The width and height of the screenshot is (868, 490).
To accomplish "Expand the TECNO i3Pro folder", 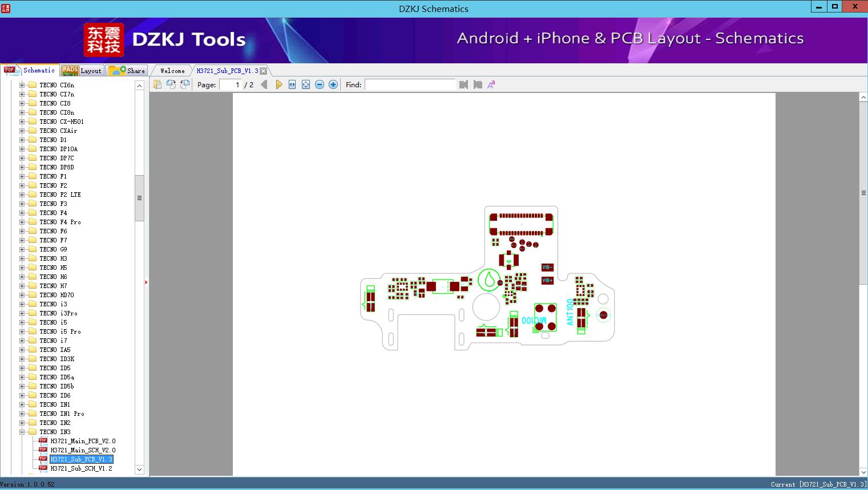I will (x=22, y=313).
